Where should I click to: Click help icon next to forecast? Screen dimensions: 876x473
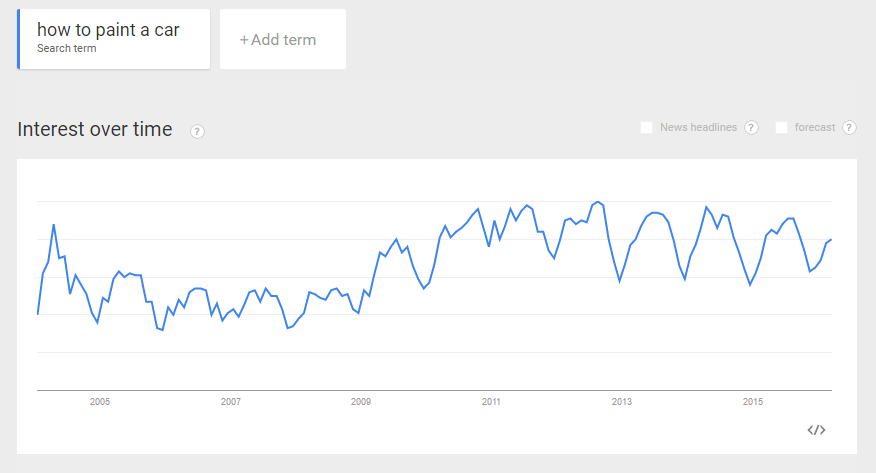tap(849, 127)
